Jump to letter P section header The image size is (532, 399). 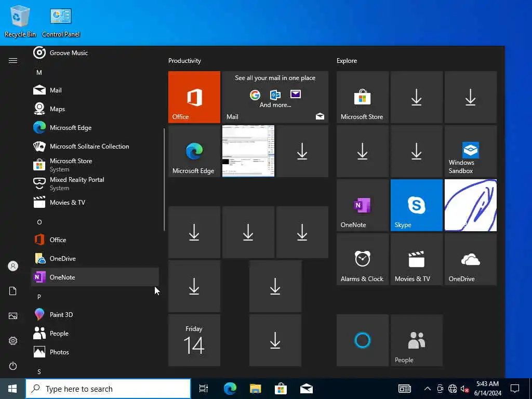tap(39, 297)
